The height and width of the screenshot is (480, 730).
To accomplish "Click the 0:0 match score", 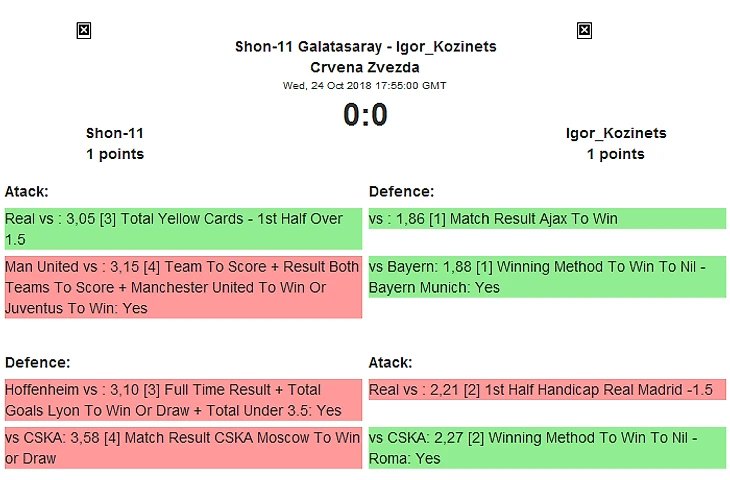I will click(x=365, y=116).
